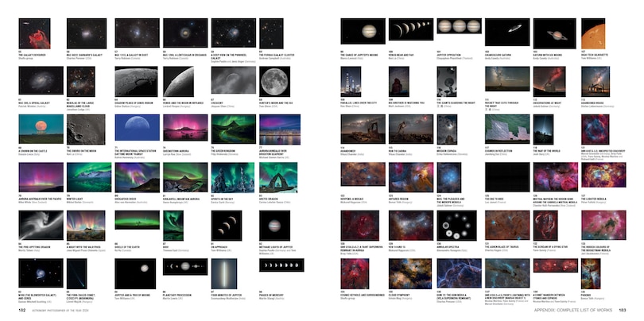Select Shield of the Earth green band thumbnail
This screenshot has width=644, height=321.
point(138,220)
